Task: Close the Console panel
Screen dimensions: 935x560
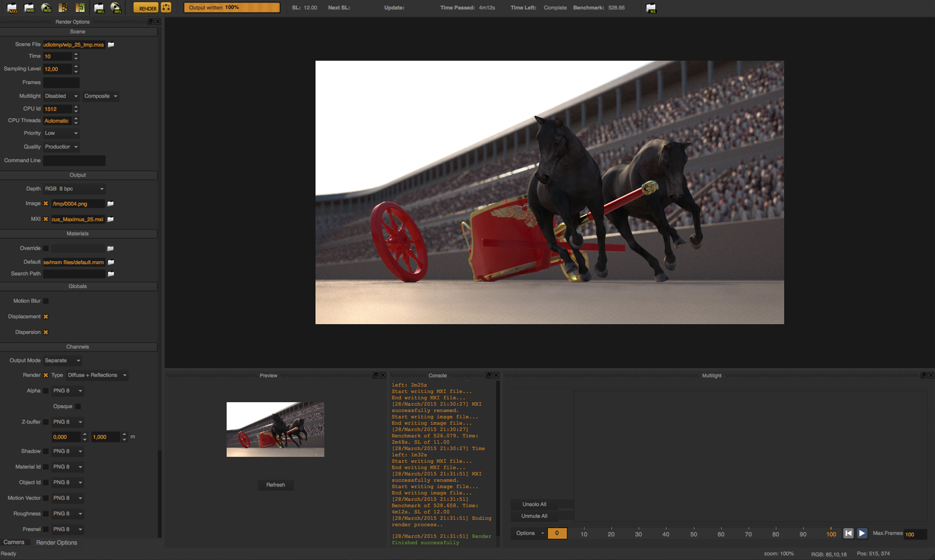Action: [x=496, y=375]
